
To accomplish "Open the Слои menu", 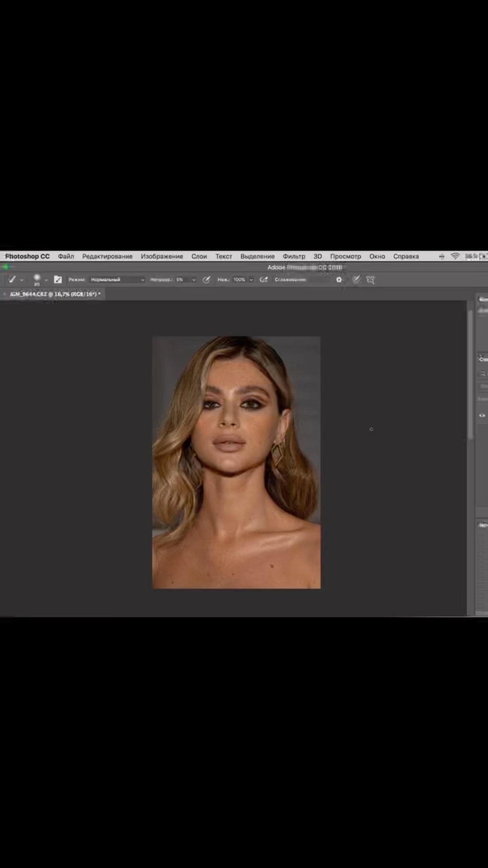I will [199, 256].
